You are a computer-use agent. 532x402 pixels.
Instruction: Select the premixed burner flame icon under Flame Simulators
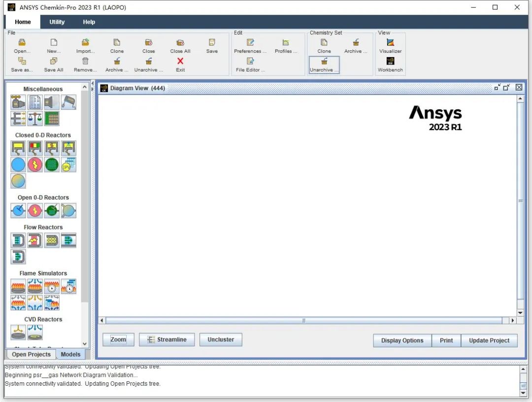coord(18,286)
